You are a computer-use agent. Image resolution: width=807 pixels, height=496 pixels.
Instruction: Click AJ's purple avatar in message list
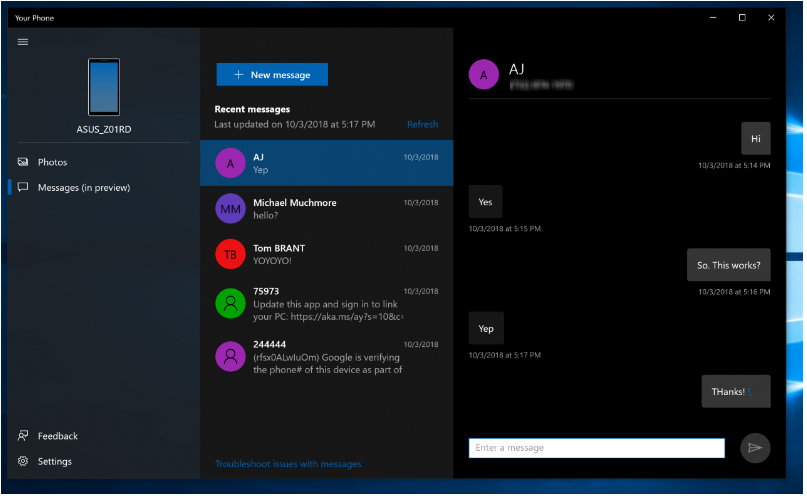tap(230, 163)
